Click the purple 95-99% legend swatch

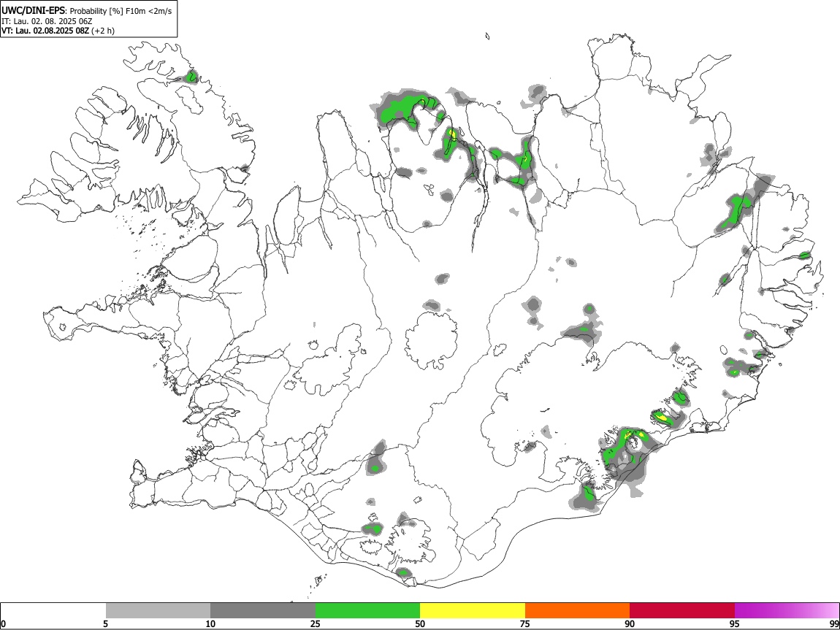[787, 611]
